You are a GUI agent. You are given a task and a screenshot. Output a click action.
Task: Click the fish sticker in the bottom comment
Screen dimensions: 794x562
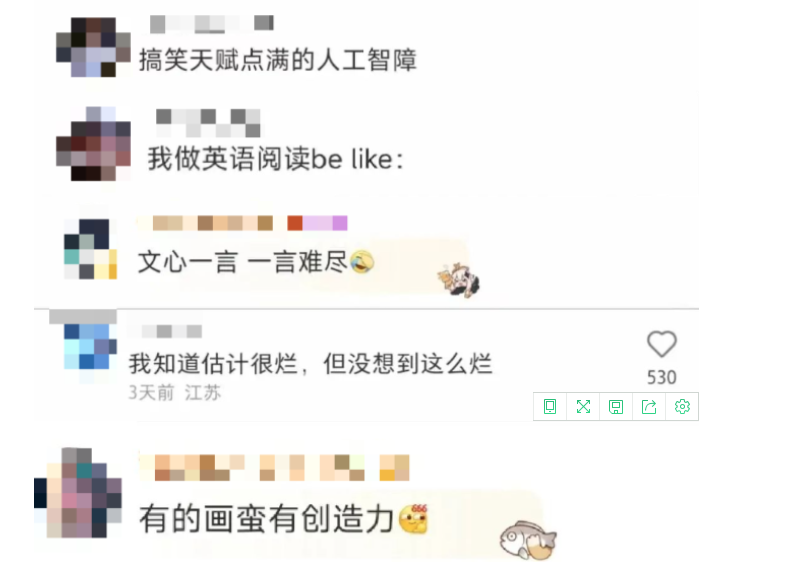[528, 540]
